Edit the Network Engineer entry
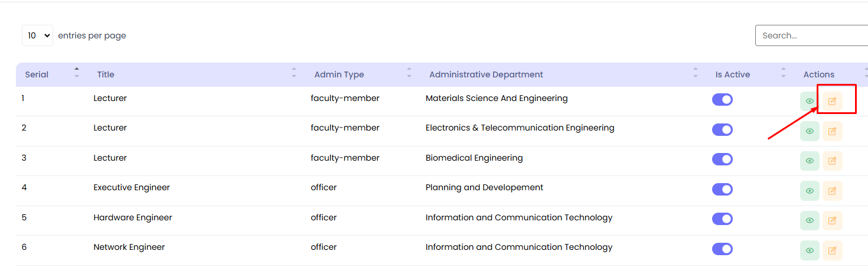This screenshot has width=868, height=267. point(832,250)
